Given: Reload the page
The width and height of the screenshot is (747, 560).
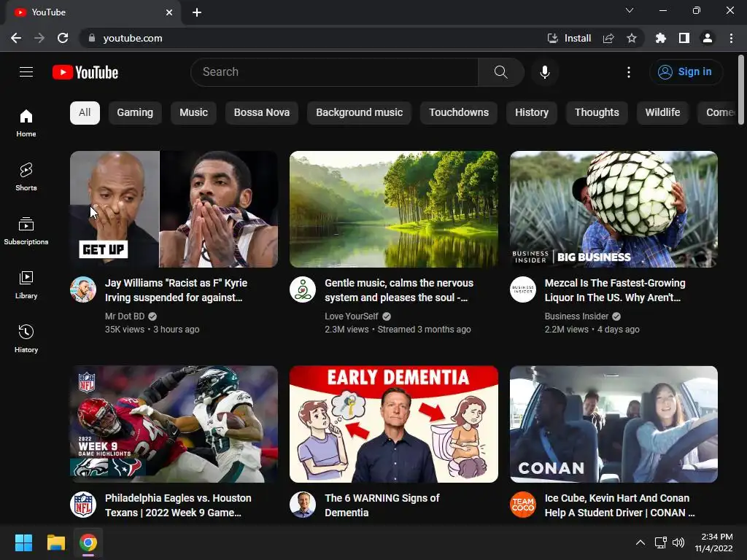Looking at the screenshot, I should click(x=63, y=38).
